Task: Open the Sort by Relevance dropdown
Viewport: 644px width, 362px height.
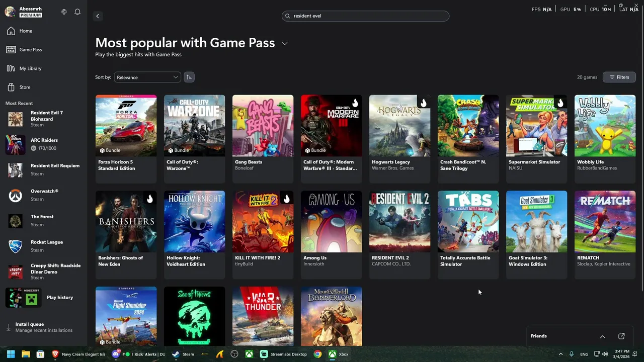Action: point(147,77)
